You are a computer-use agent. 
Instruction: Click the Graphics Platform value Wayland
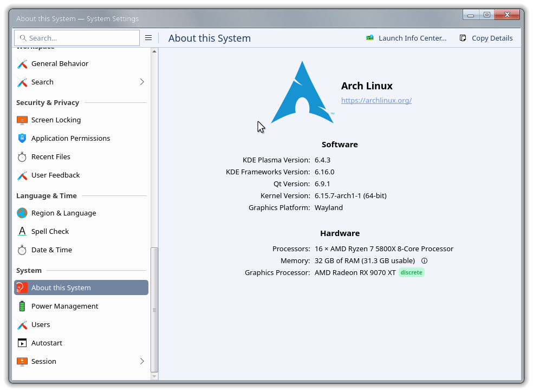[329, 207]
